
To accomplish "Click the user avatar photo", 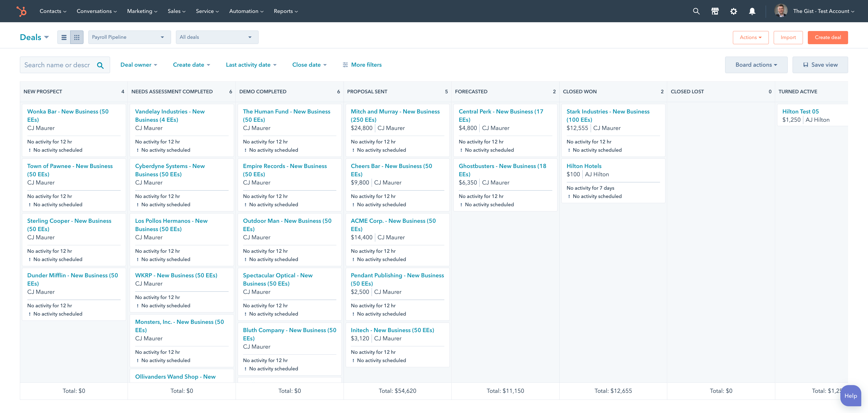I will (781, 11).
